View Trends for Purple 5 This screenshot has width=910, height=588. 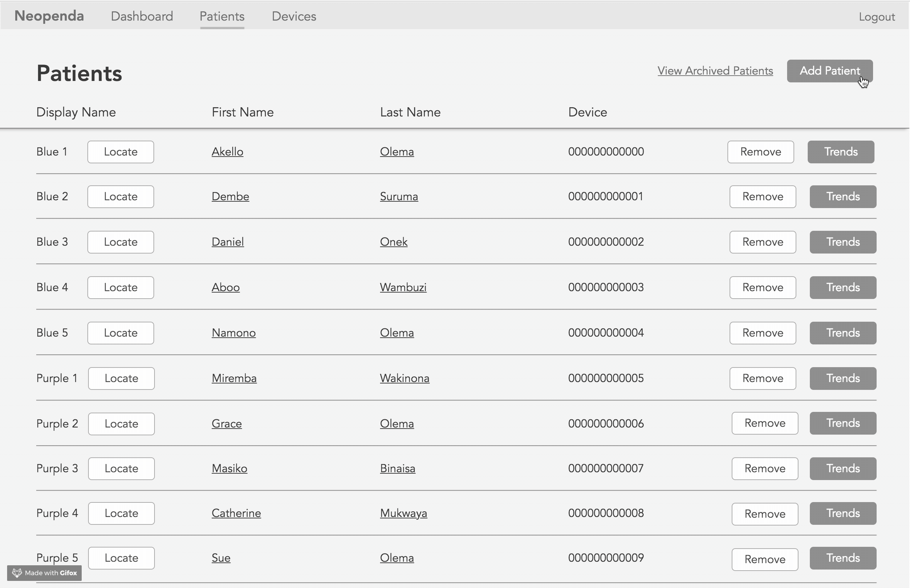pos(843,558)
